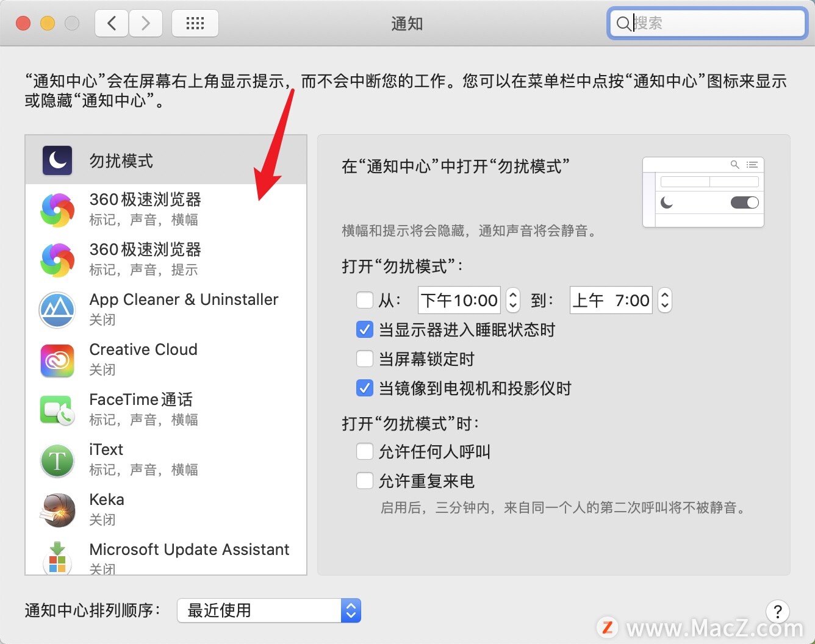
Task: Select the second 360极速浏览器 list item
Action: (166, 259)
